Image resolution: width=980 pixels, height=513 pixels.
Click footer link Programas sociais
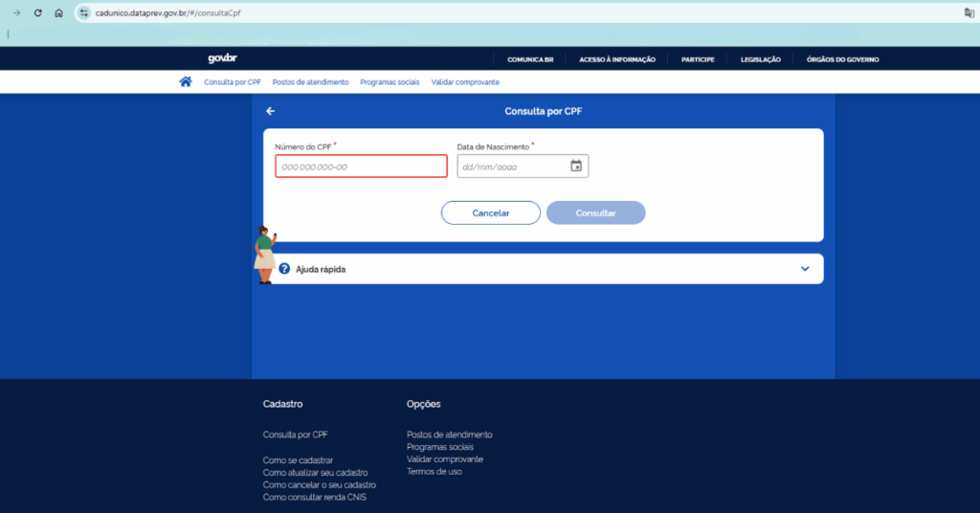click(x=440, y=447)
